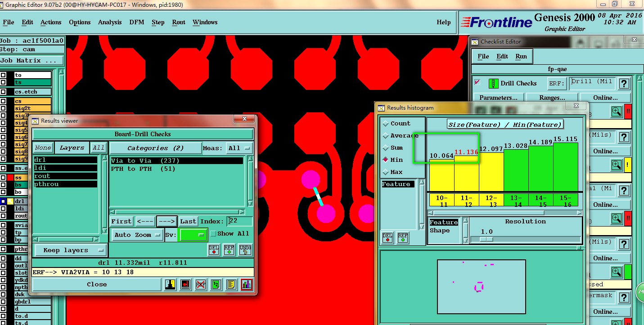
Task: Select 'Via to Via (237)' category
Action: tap(177, 160)
